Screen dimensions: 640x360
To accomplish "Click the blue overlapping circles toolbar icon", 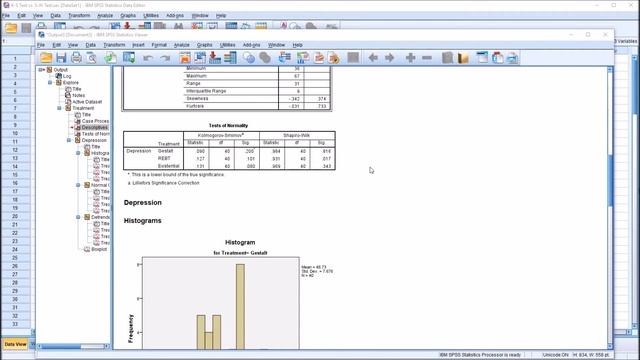I will pyautogui.click(x=249, y=58).
